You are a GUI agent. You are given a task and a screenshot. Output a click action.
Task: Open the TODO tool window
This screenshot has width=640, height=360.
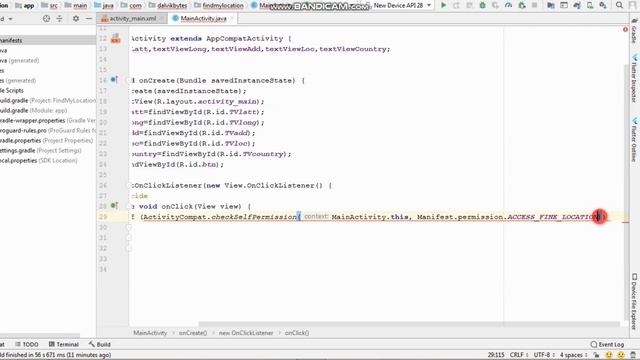click(27, 344)
